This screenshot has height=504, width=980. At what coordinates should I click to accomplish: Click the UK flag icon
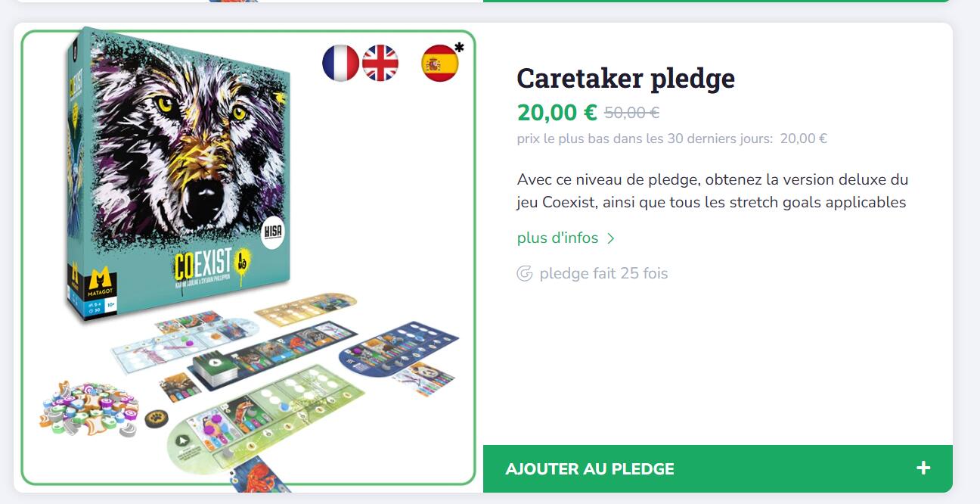380,63
